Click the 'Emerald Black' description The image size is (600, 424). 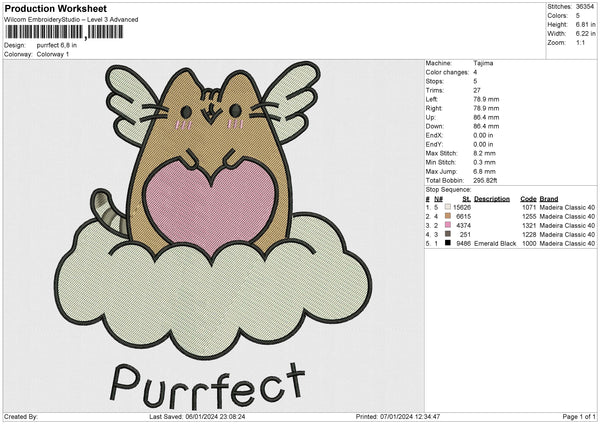(x=495, y=243)
